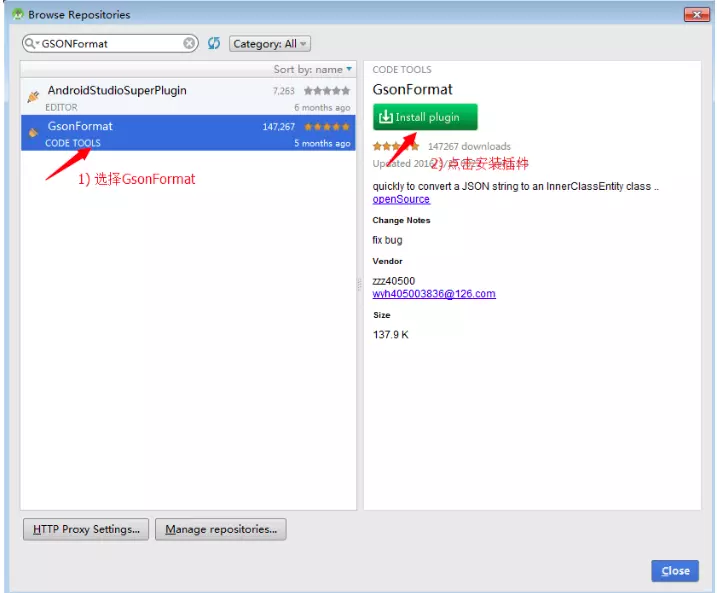Clear the GSONFormat search text

pos(189,43)
